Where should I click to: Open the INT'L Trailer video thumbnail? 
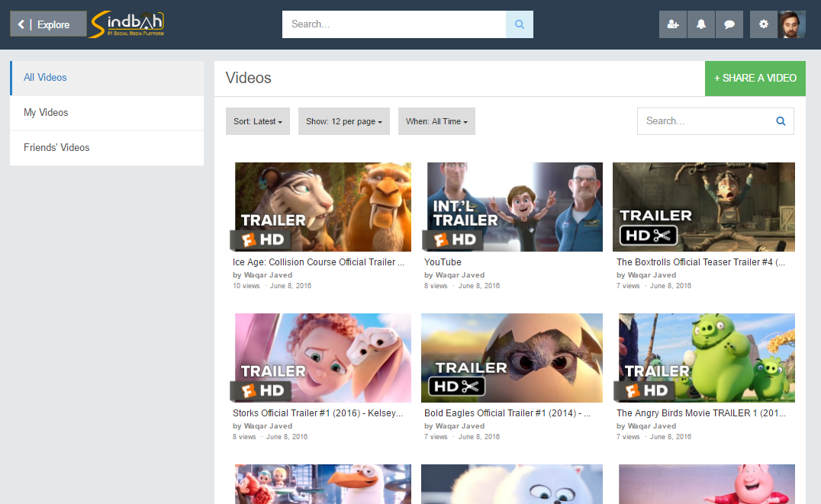click(x=512, y=207)
